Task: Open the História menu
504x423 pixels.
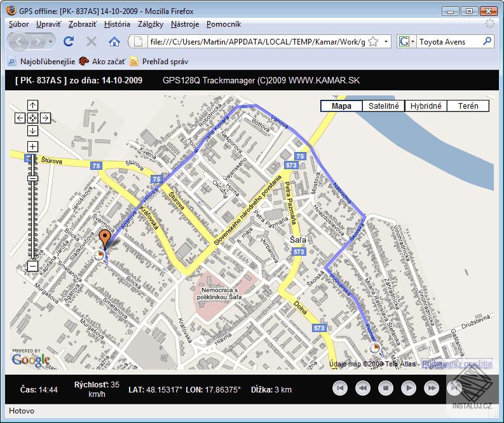Action: 117,24
